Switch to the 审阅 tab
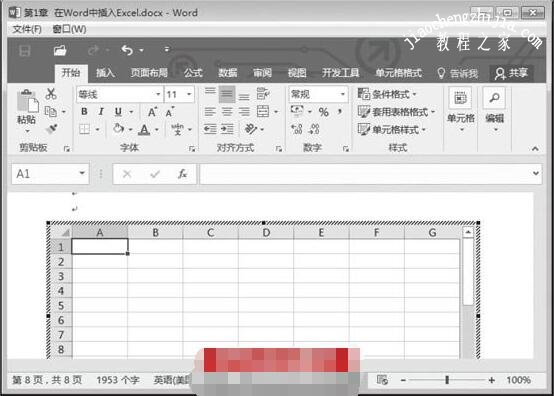Screen dimensions: 554x396 262,73
